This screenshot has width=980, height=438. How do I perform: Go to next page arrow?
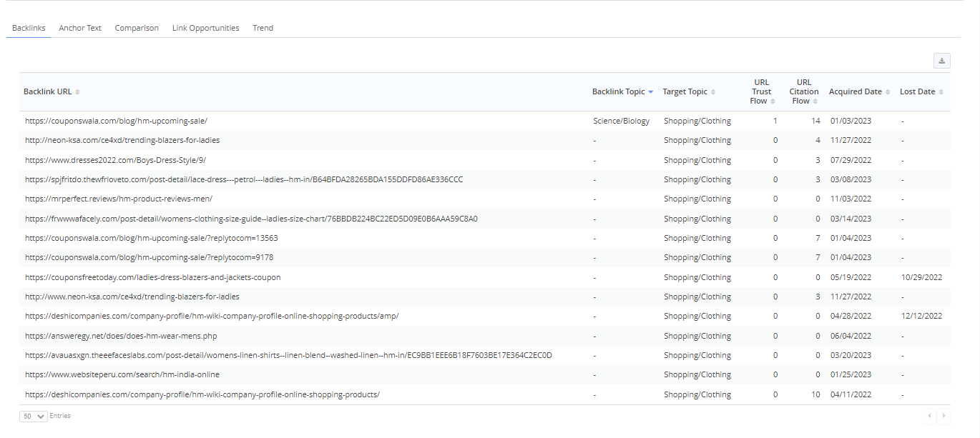[x=944, y=415]
